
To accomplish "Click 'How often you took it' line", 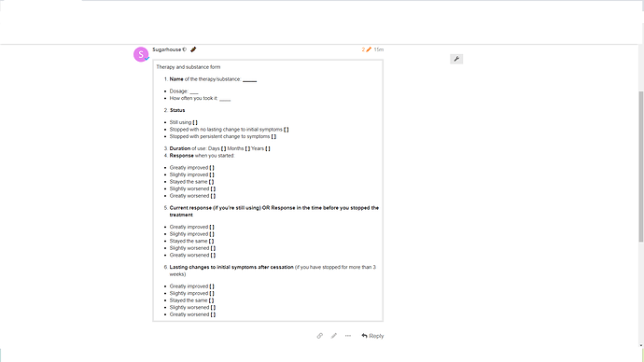I will pos(200,98).
